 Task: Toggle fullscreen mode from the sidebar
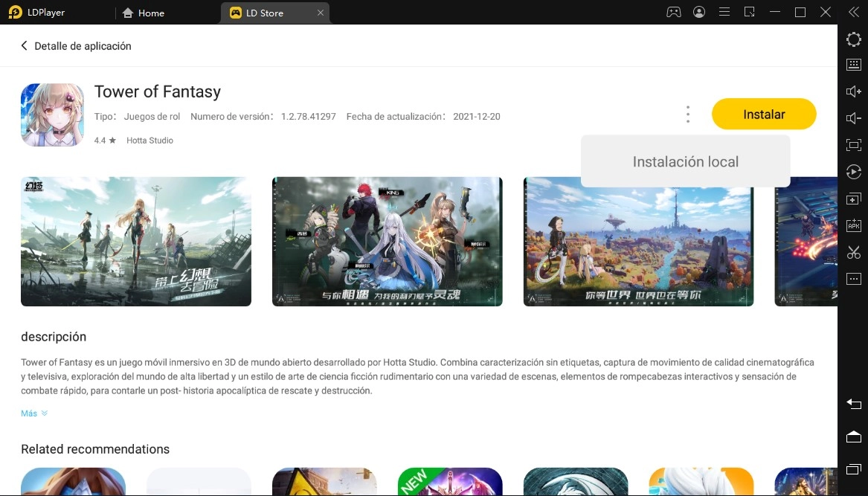point(854,145)
